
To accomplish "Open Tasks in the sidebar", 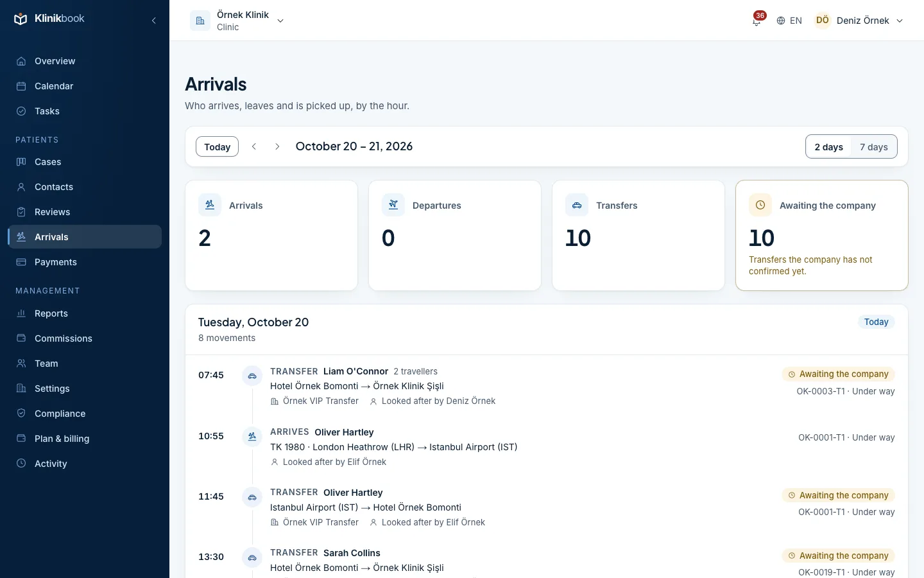I will tap(85, 111).
